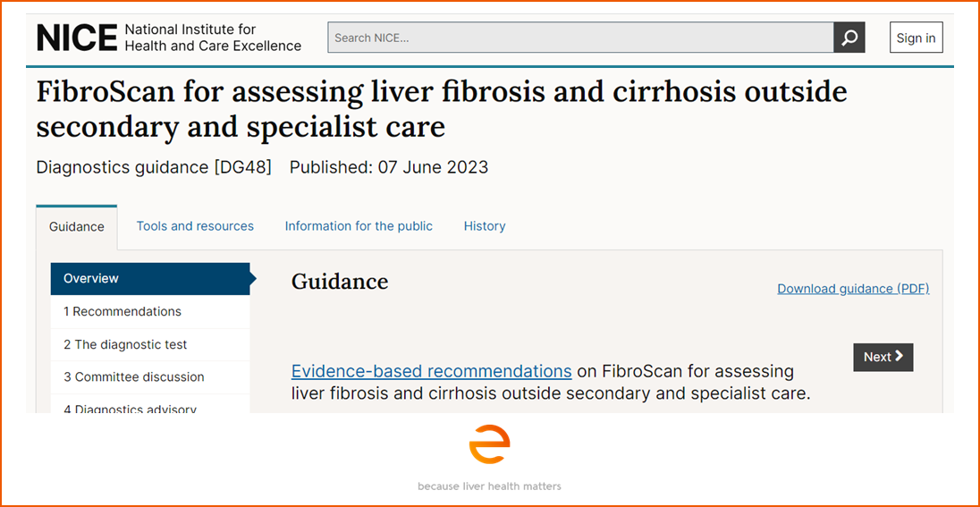980x507 pixels.
Task: Click the chevron on the Next button
Action: [x=900, y=357]
